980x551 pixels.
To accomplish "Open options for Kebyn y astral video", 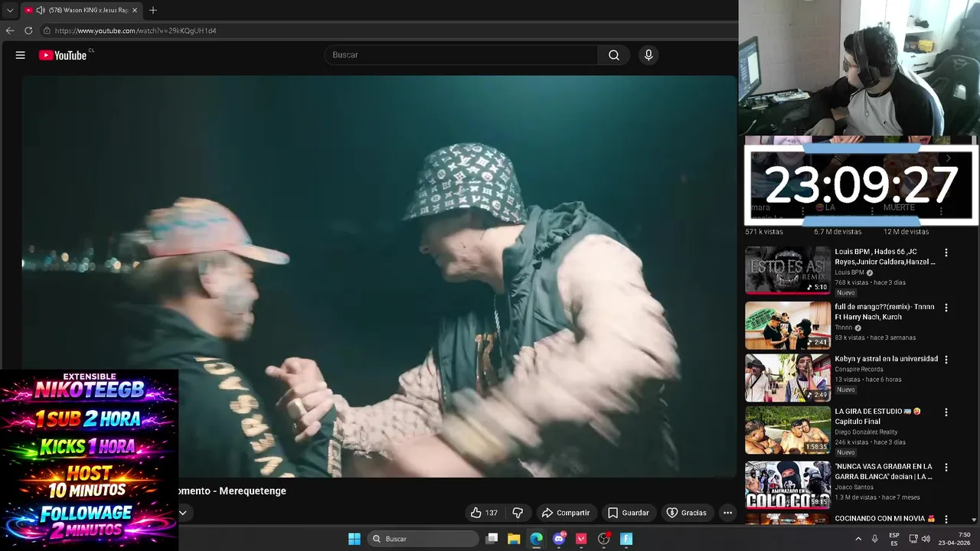I will 946,360.
